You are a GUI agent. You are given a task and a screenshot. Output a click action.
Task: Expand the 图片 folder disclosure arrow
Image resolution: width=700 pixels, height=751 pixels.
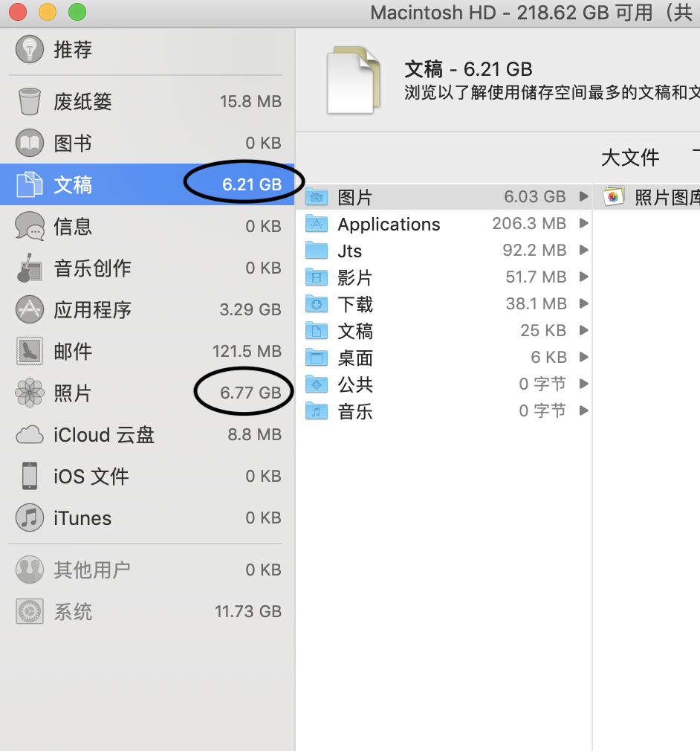click(x=583, y=197)
